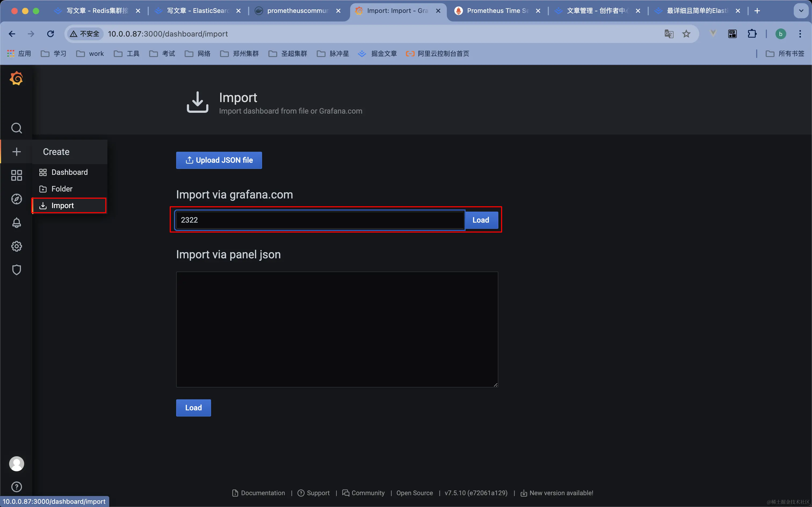This screenshot has width=812, height=507.
Task: Reload the page
Action: 51,34
